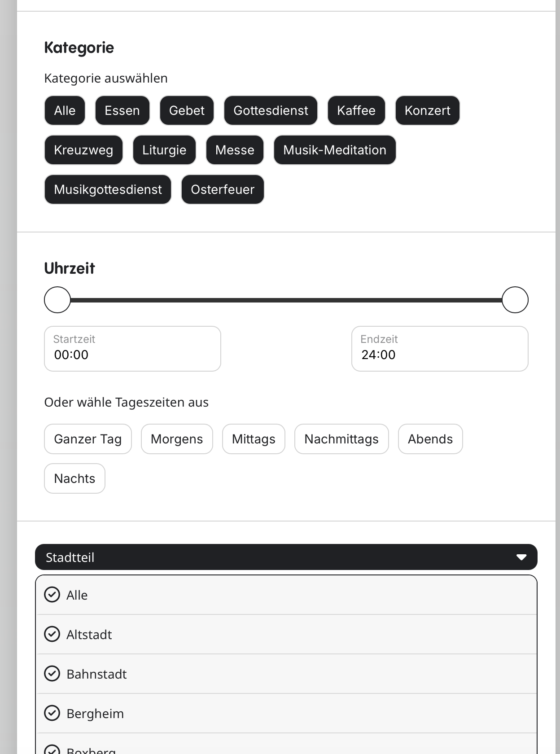The height and width of the screenshot is (754, 560).
Task: Focus the Endzeit input field
Action: 440,349
